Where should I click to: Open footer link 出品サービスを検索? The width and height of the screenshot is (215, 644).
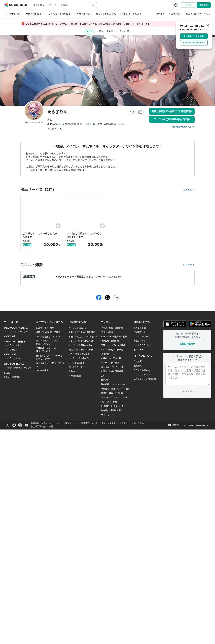coord(45,328)
